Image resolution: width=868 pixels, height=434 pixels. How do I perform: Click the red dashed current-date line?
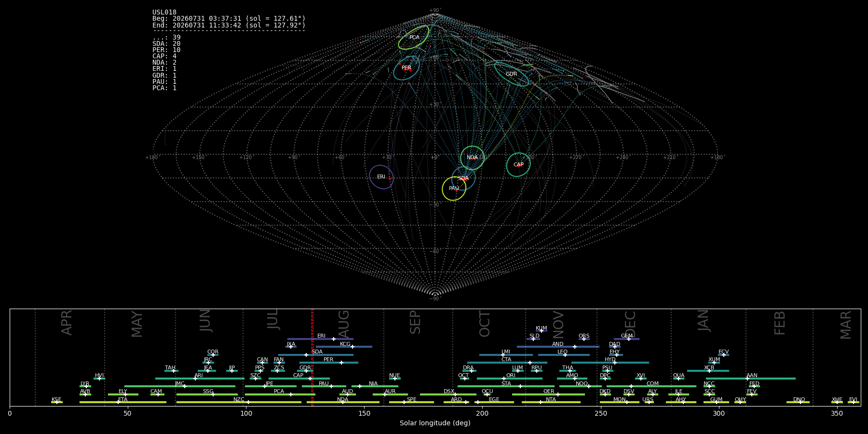pos(312,357)
